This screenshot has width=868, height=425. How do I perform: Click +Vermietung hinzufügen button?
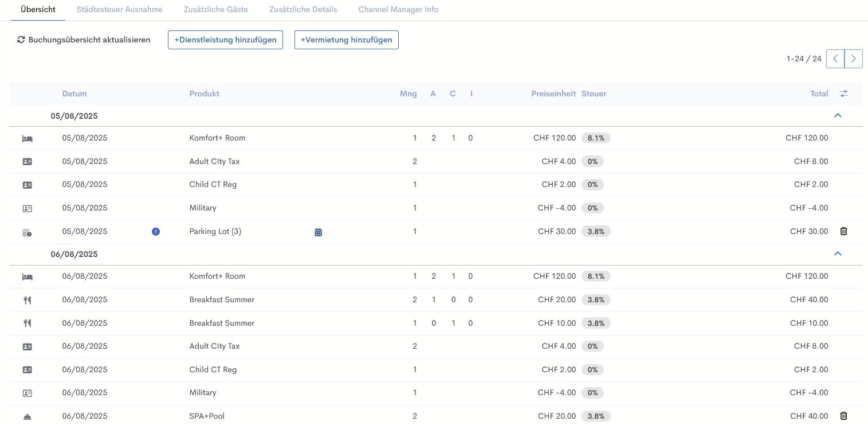[x=346, y=40]
